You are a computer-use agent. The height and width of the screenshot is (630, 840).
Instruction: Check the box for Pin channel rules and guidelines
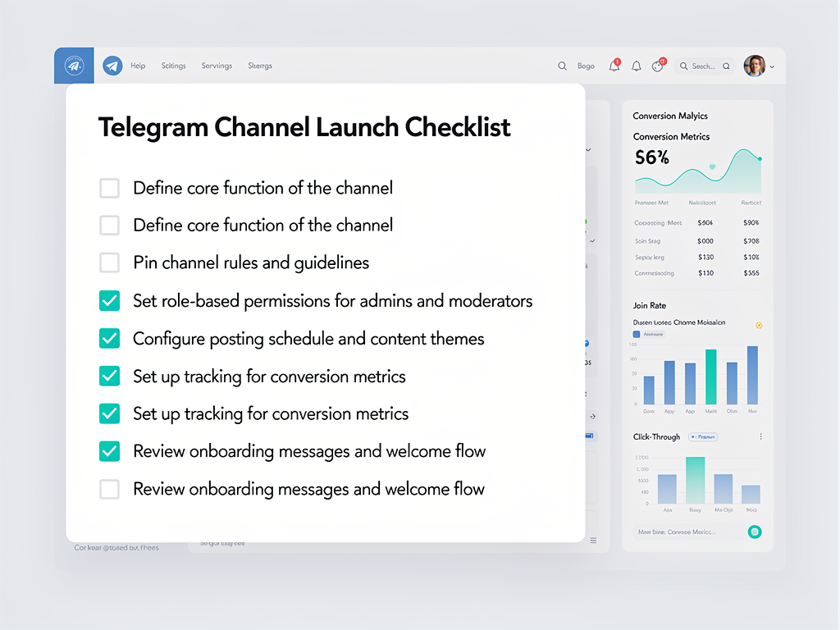(x=109, y=262)
